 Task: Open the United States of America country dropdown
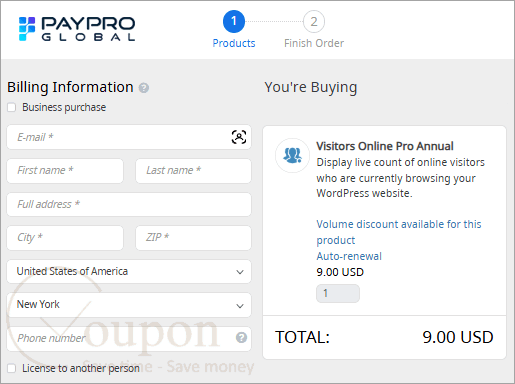coord(129,272)
